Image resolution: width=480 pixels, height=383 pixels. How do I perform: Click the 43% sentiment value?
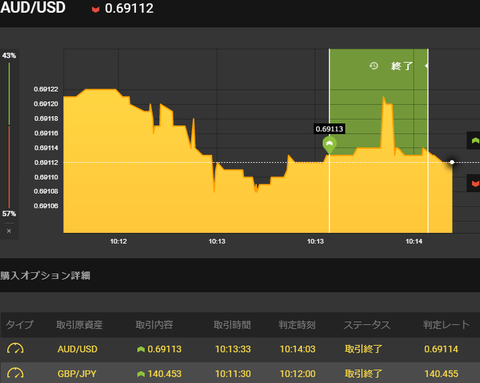[x=9, y=55]
